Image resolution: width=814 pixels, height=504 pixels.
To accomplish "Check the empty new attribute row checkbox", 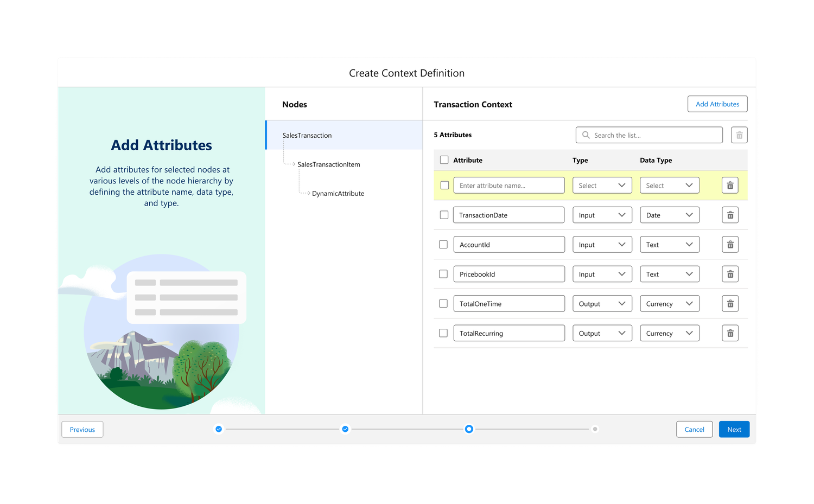I will [444, 185].
